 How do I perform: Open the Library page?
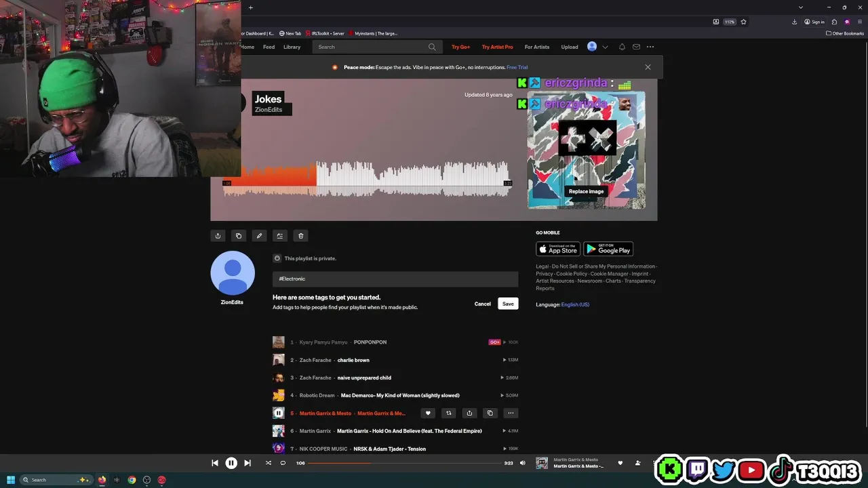tap(292, 47)
